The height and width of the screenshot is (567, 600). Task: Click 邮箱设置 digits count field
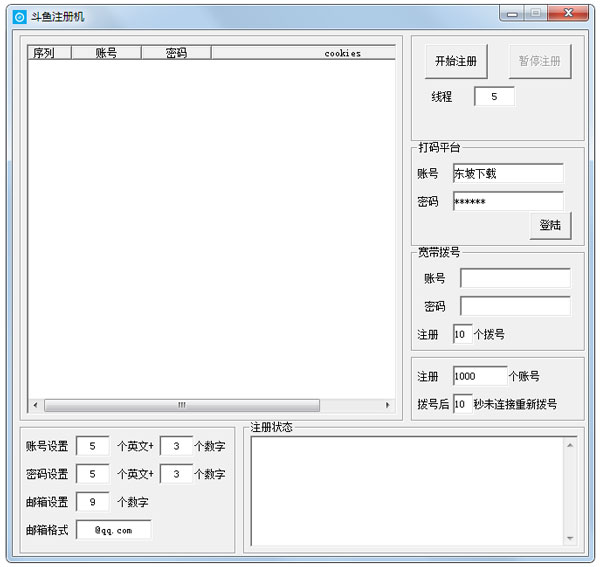coord(93,502)
